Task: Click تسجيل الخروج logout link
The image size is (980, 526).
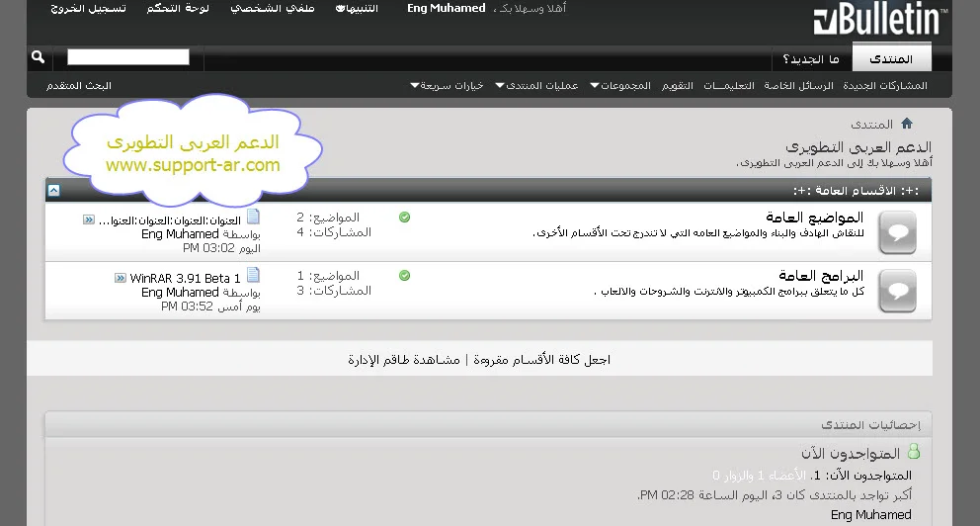Action: coord(88,8)
